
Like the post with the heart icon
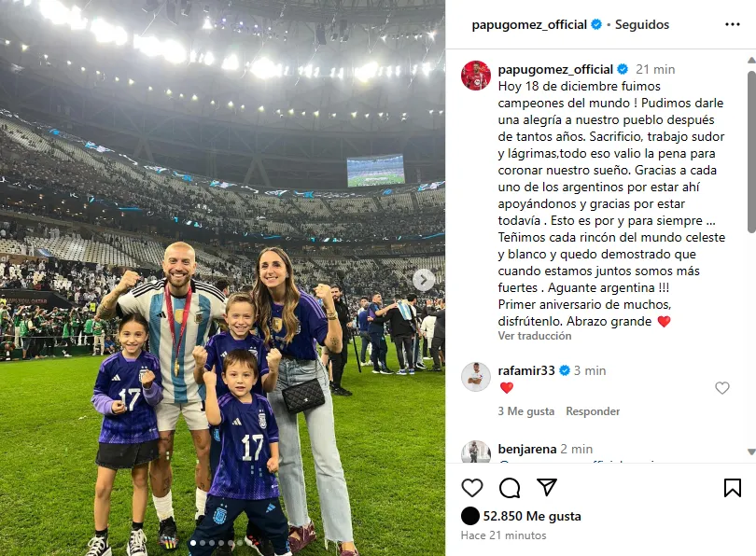click(x=473, y=487)
